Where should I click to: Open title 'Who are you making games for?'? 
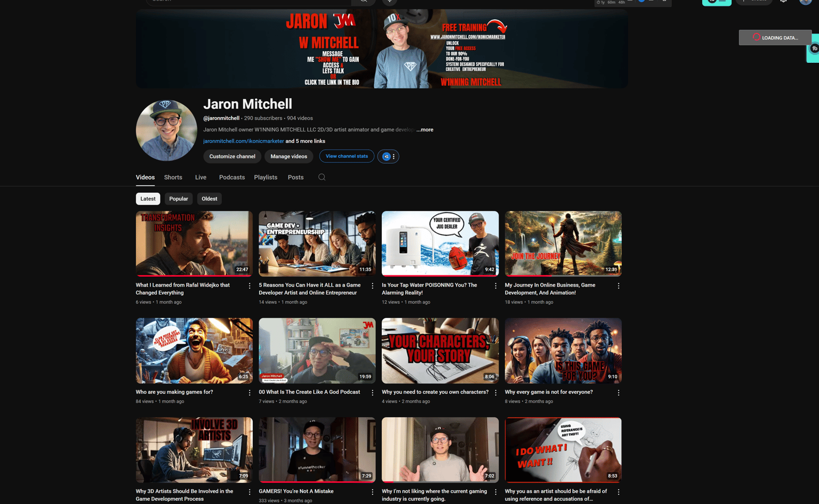pos(174,392)
